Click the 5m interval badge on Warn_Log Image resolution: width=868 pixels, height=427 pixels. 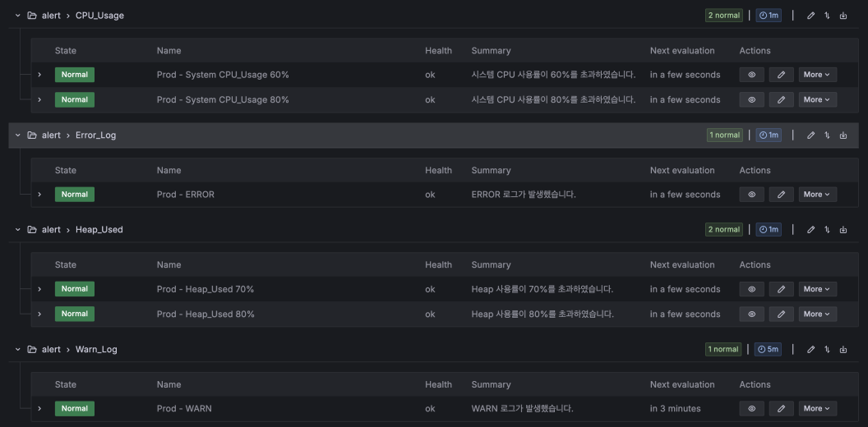pyautogui.click(x=769, y=350)
